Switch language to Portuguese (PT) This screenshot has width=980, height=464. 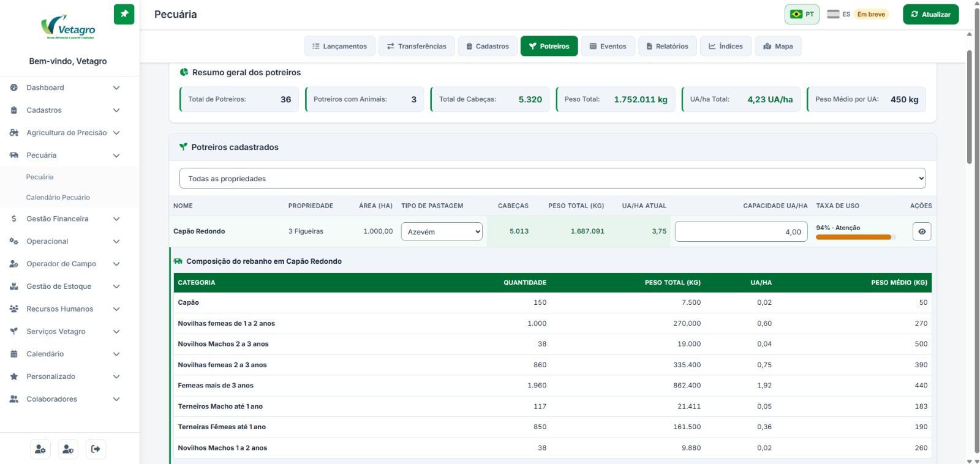(802, 14)
